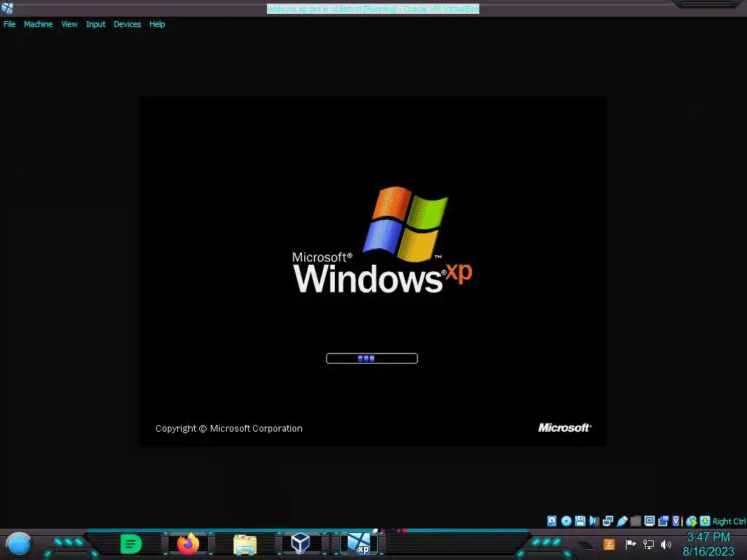Click the orange Java tray icon
This screenshot has width=747, height=560.
click(x=609, y=544)
